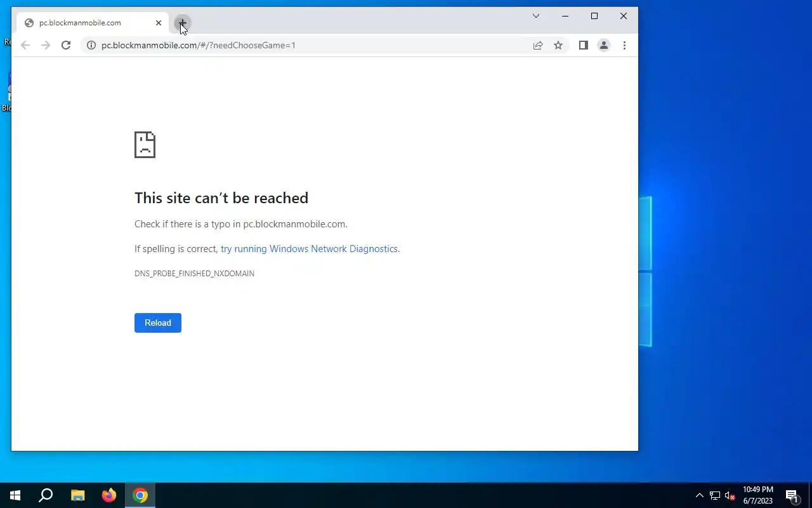Viewport: 812px width, 508px height.
Task: Launch Firefox from the taskbar
Action: [x=109, y=495]
